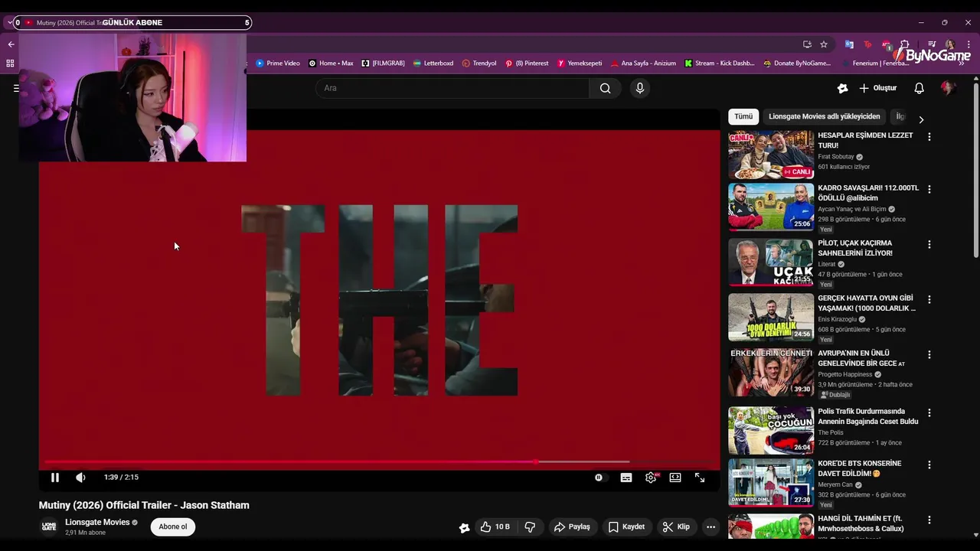Focus the YouTube Ara search field

click(x=452, y=88)
